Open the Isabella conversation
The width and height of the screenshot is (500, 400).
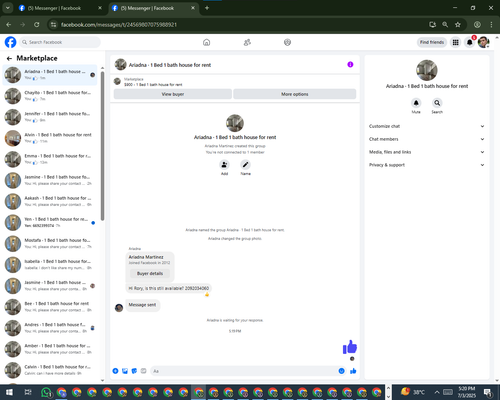50,265
